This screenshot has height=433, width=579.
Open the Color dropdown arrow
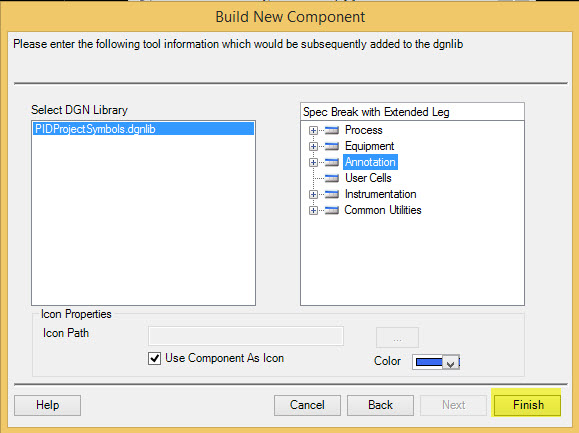point(450,362)
